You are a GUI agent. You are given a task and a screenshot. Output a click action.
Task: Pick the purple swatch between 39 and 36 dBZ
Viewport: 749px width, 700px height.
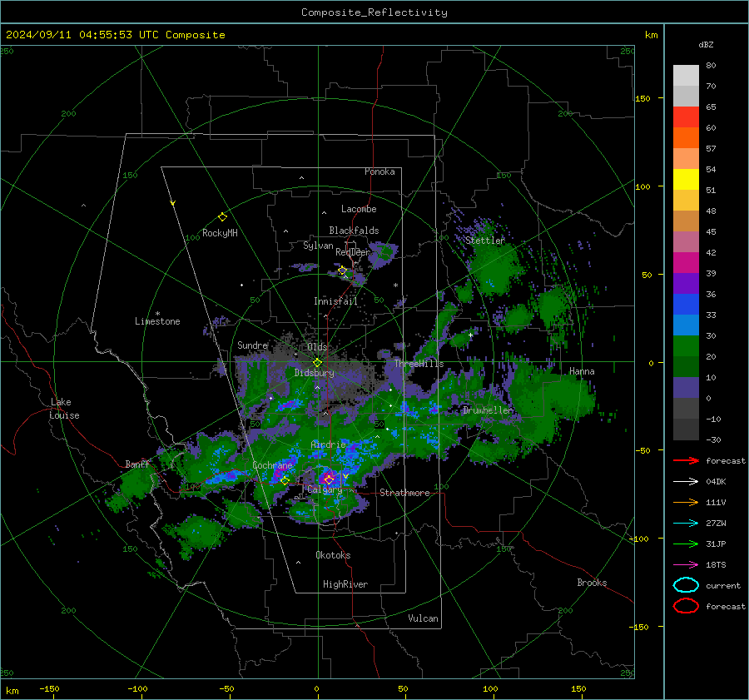[x=686, y=284]
